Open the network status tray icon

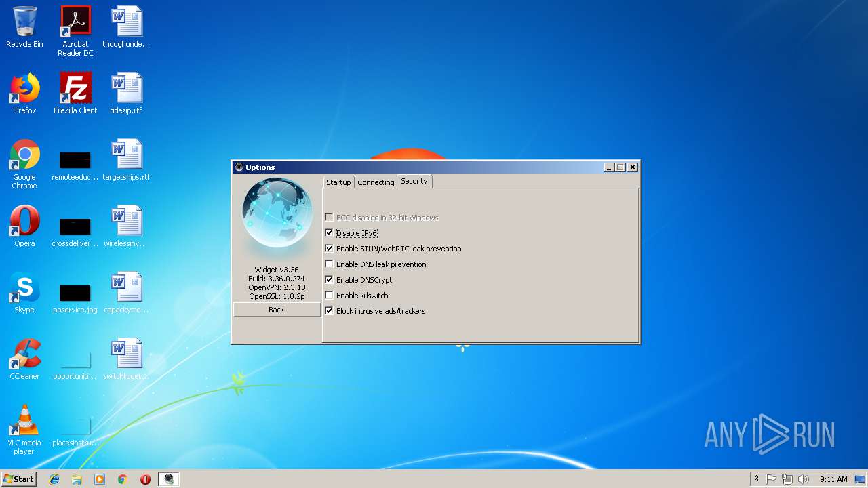(787, 479)
